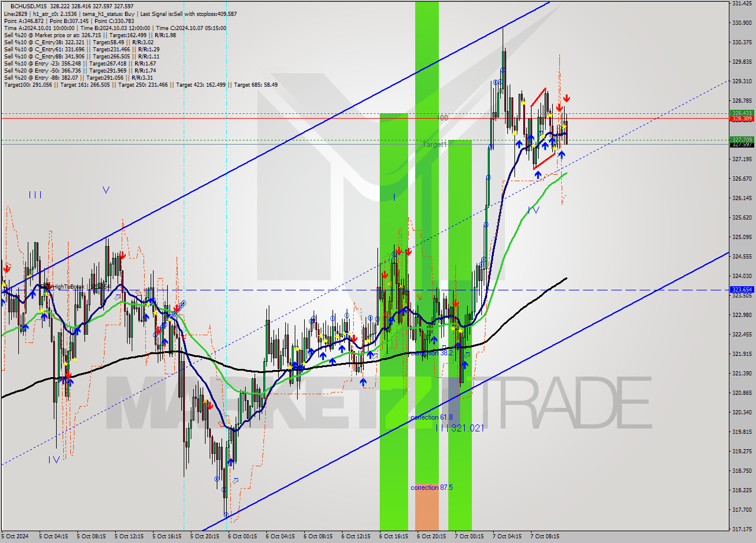Screen dimensions: 756x543
Task: Click the 331.425 price axis value
Action: [x=742, y=4]
